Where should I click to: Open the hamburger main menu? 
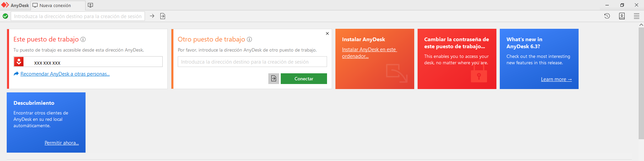[x=636, y=16]
